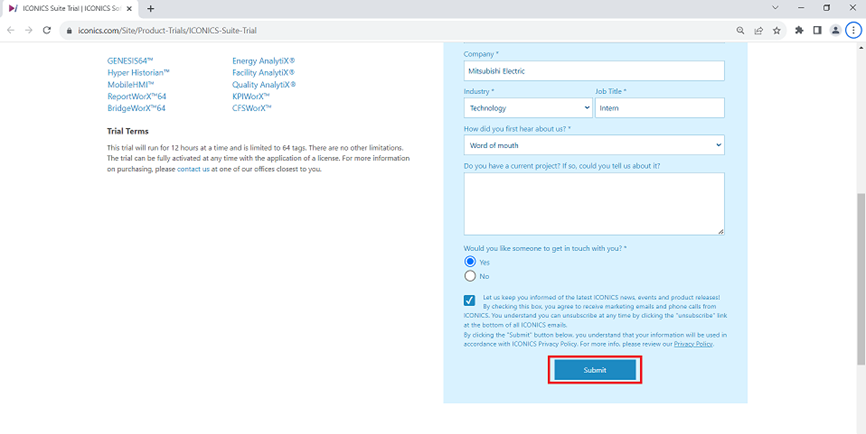Select Yes radio button for contact

(470, 262)
